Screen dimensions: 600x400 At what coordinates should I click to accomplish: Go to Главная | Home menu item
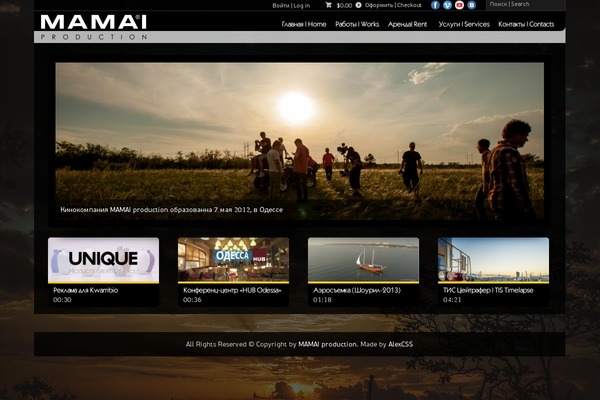click(x=304, y=24)
